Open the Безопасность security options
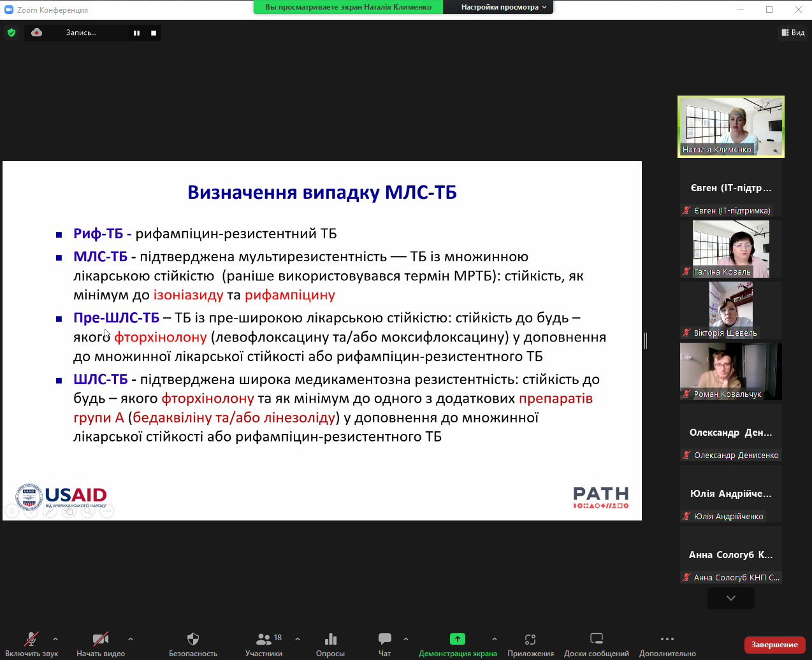 [192, 643]
